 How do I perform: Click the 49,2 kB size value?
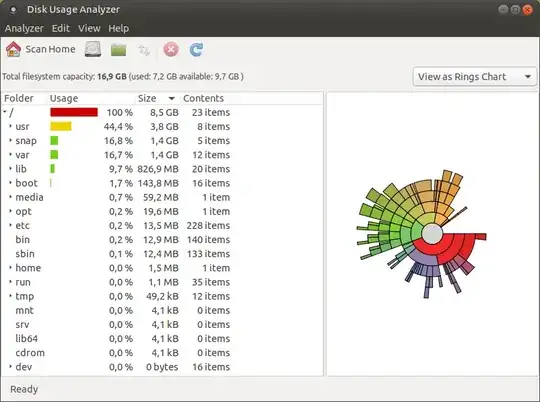point(162,296)
